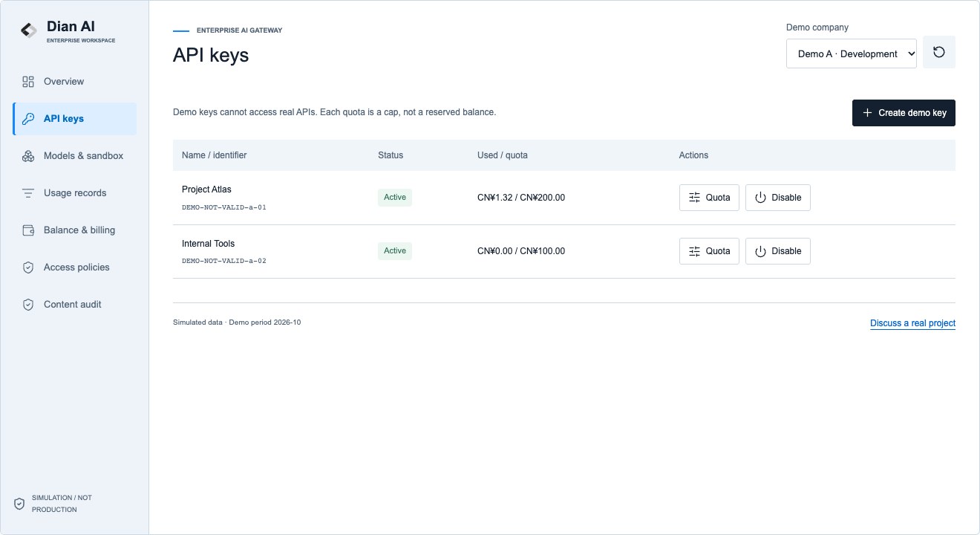Click identifier DEMO-NOT-VALID-a-01
The width and height of the screenshot is (980, 535).
coord(223,207)
